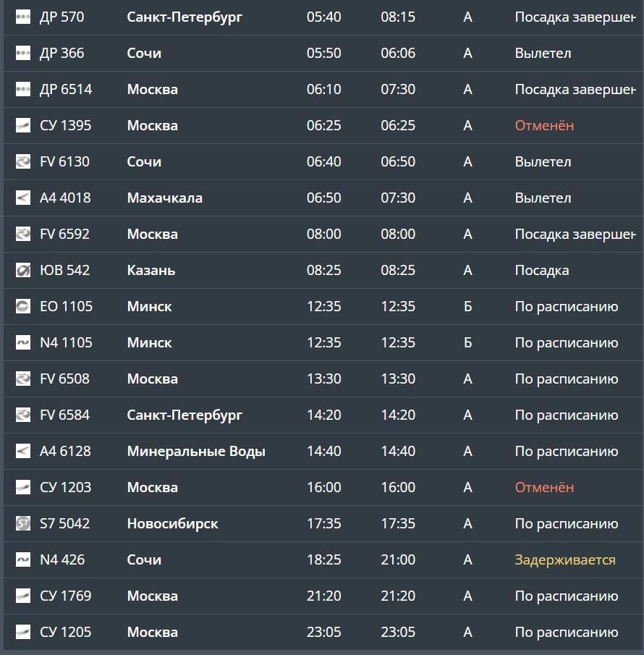The height and width of the screenshot is (655, 644).
Task: Click the airline logo for flight FV 6130
Action: click(x=22, y=161)
